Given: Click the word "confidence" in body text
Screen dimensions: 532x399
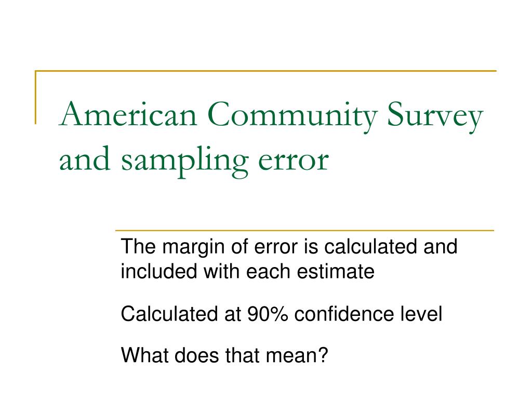Looking at the screenshot, I should [344, 314].
